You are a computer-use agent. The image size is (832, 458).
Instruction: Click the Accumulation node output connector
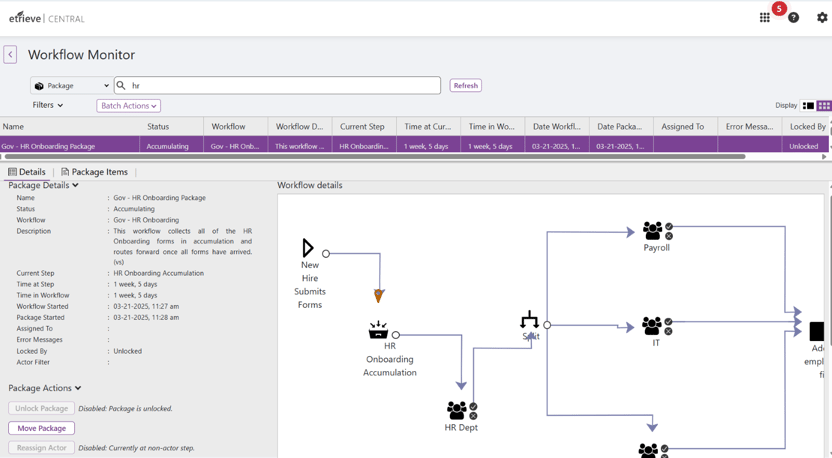(x=396, y=335)
